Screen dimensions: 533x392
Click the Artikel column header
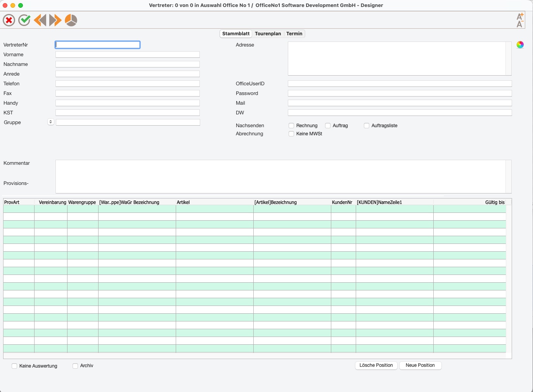(x=215, y=202)
